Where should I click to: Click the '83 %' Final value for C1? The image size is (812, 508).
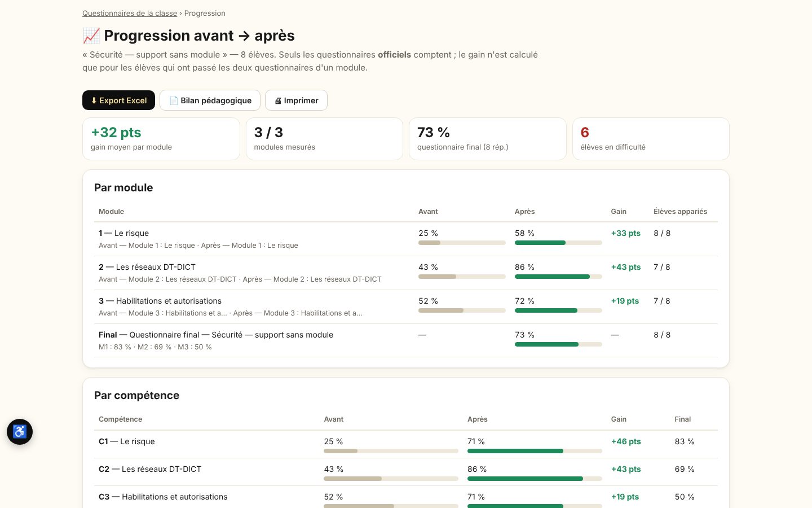pos(685,441)
